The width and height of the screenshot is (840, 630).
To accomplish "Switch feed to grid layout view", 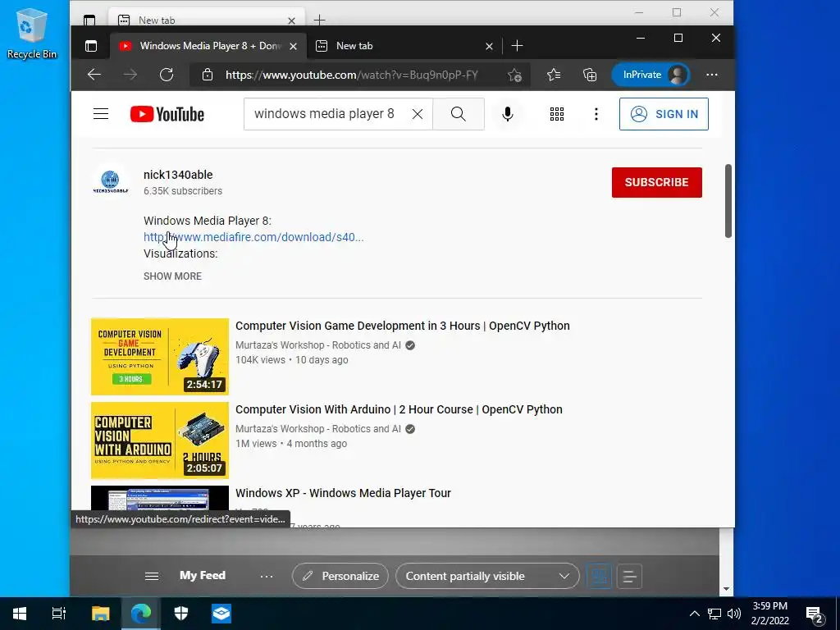I will click(599, 576).
